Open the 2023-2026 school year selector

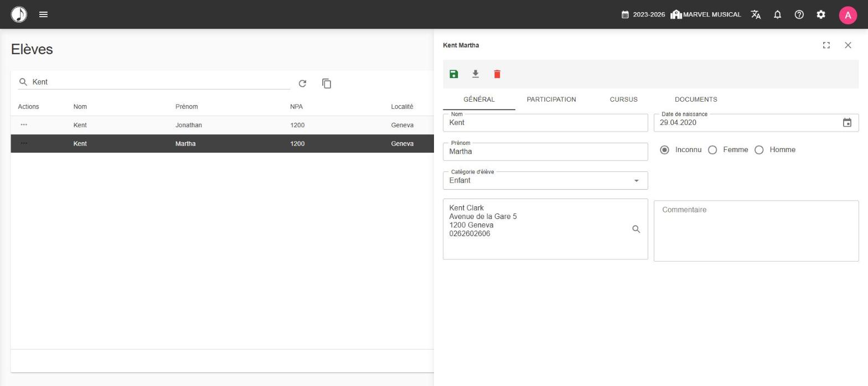click(643, 14)
